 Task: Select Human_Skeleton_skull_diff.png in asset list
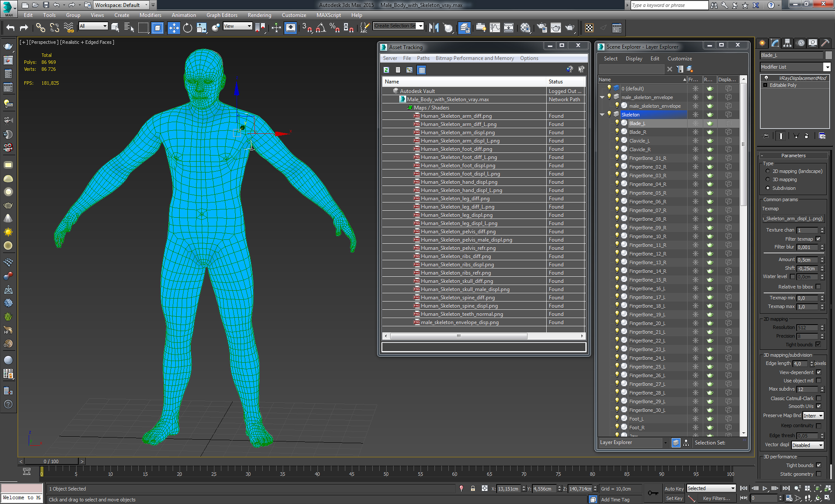coord(457,281)
